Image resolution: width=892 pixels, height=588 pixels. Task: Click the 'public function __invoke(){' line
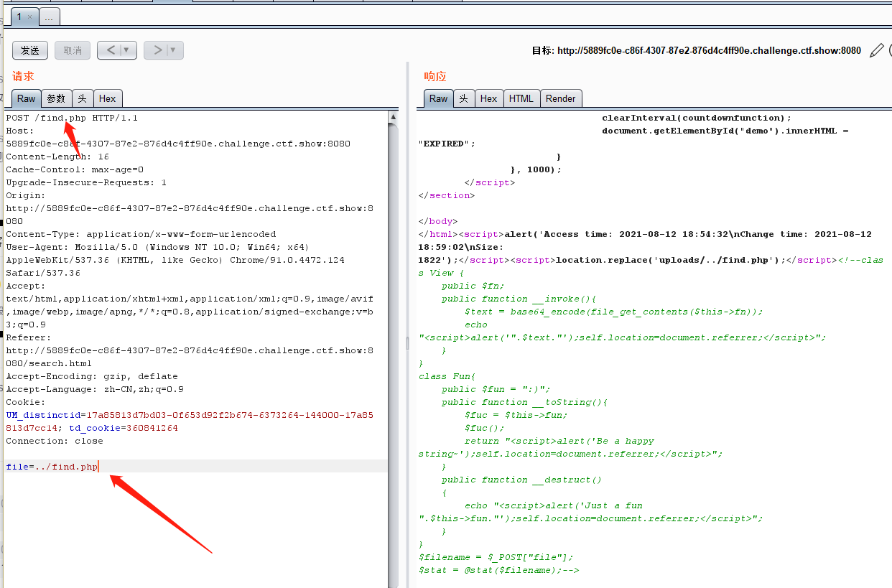(519, 298)
